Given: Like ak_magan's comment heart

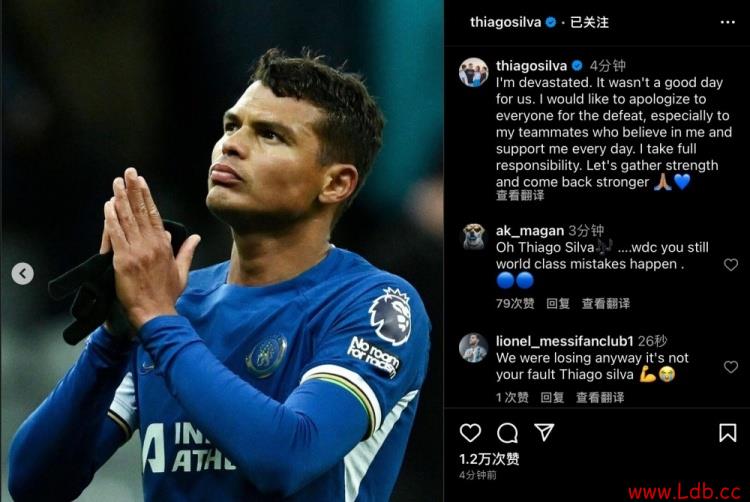Looking at the screenshot, I should click(x=731, y=264).
